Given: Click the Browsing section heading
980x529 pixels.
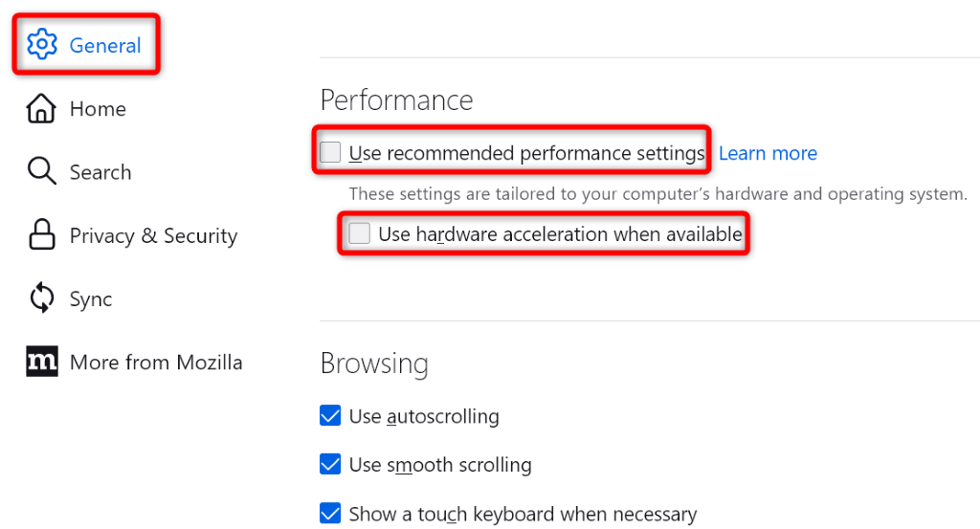Looking at the screenshot, I should [x=374, y=364].
